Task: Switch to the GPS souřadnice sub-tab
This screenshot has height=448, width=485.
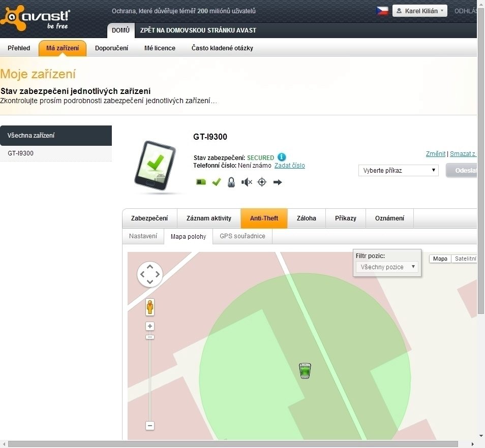Action: 243,236
